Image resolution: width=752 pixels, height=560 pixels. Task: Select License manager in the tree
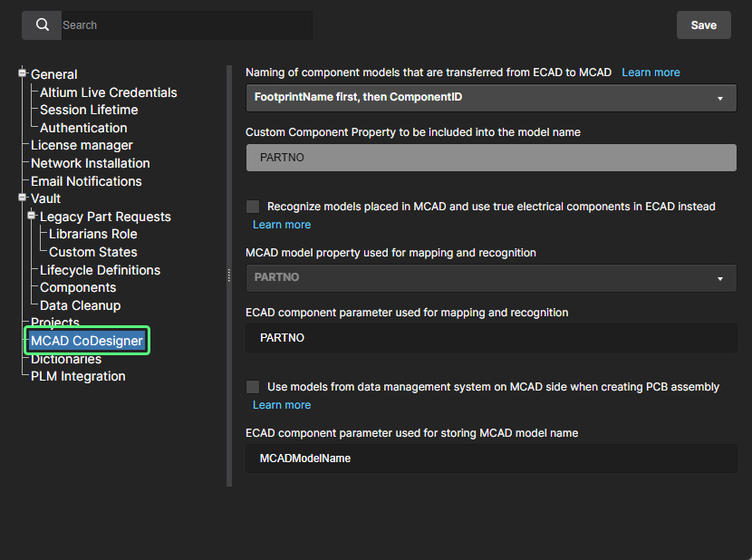click(x=82, y=145)
